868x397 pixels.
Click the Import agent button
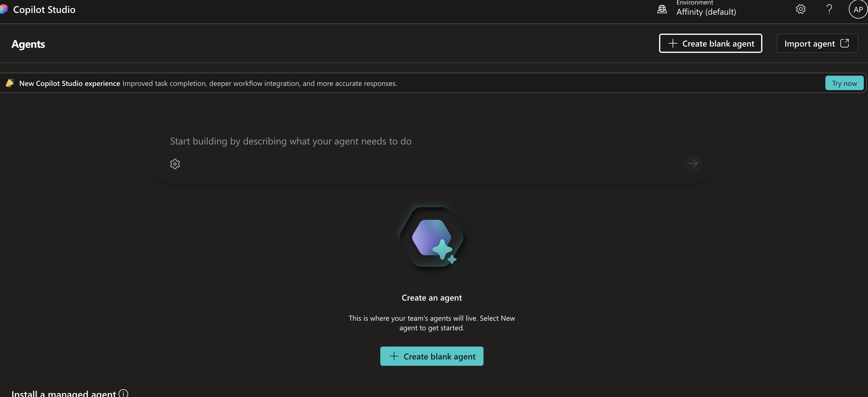click(817, 43)
